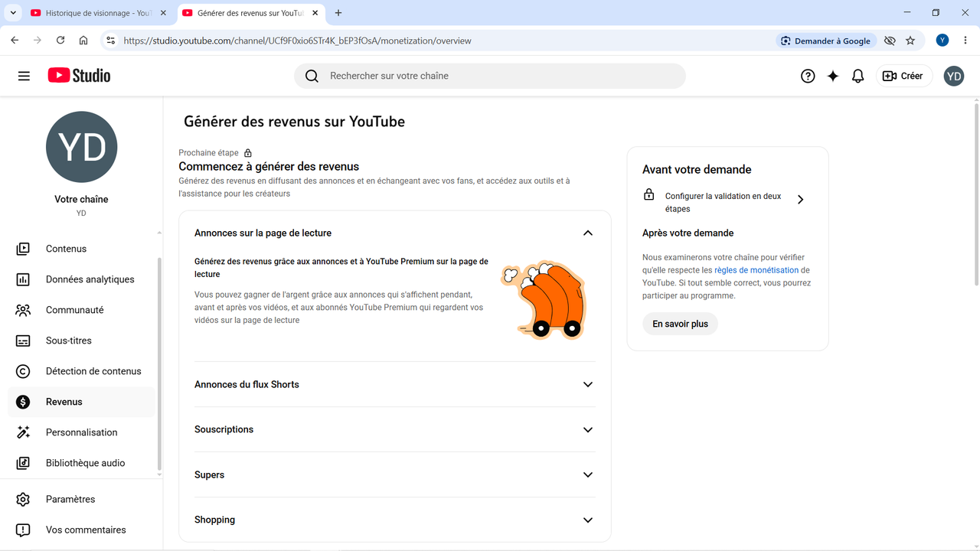This screenshot has width=980, height=551.
Task: Click the Demander à Google button
Action: (825, 41)
